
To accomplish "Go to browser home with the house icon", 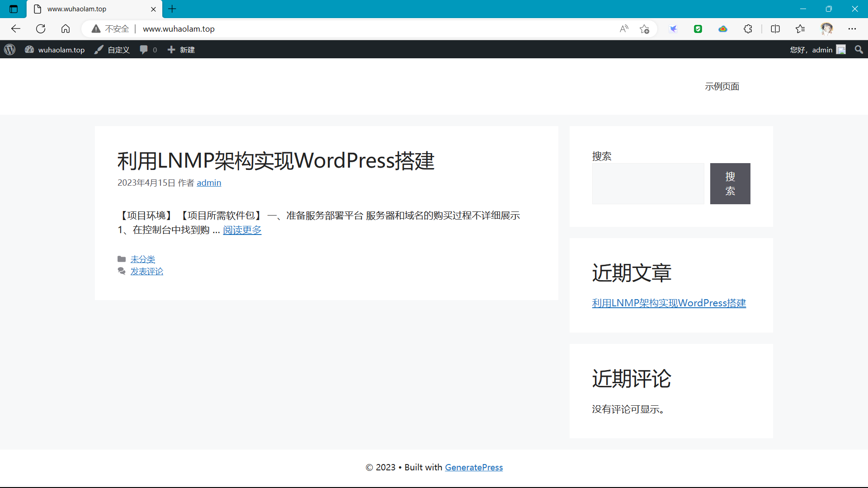I will pos(66,29).
